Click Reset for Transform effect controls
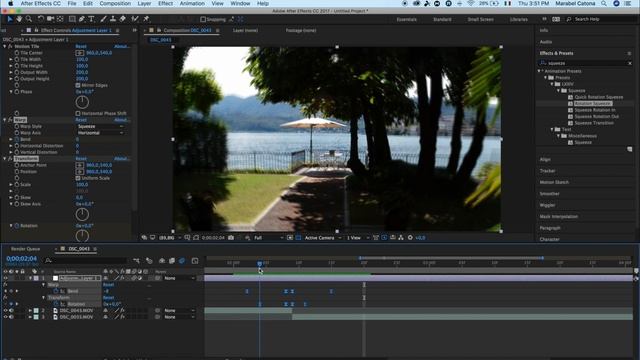This screenshot has width=640, height=360. [81, 159]
